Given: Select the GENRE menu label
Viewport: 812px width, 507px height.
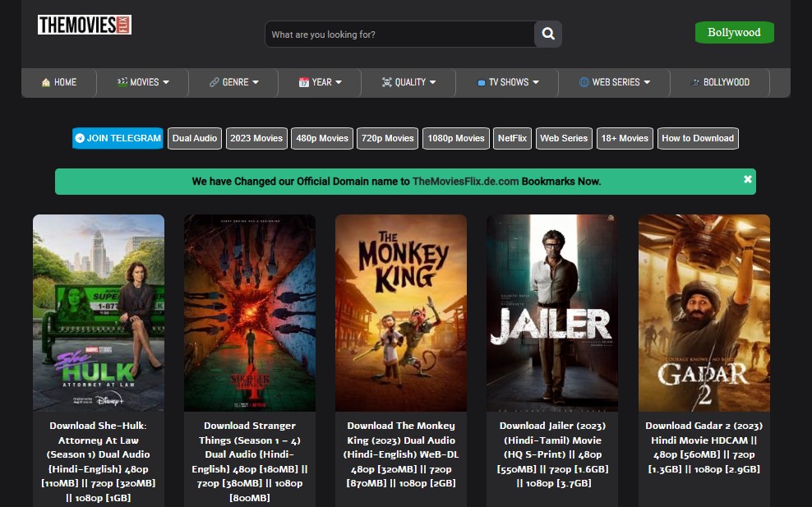Looking at the screenshot, I should click(x=236, y=82).
